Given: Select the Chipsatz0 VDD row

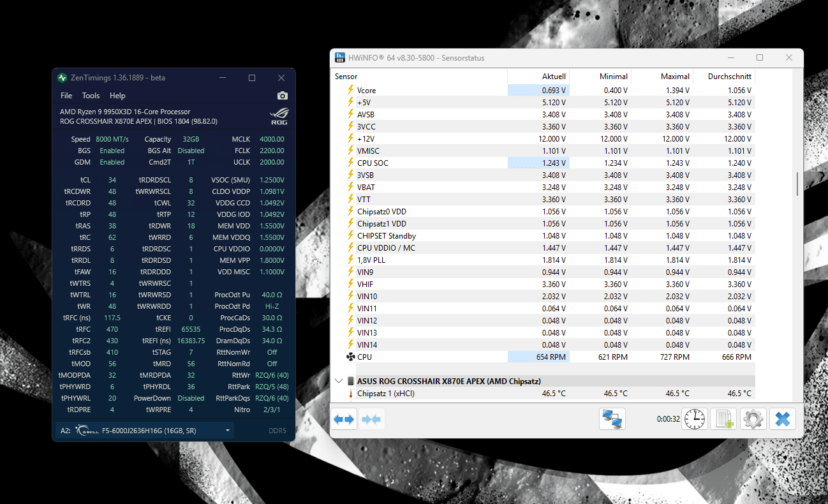Looking at the screenshot, I should [x=543, y=212].
